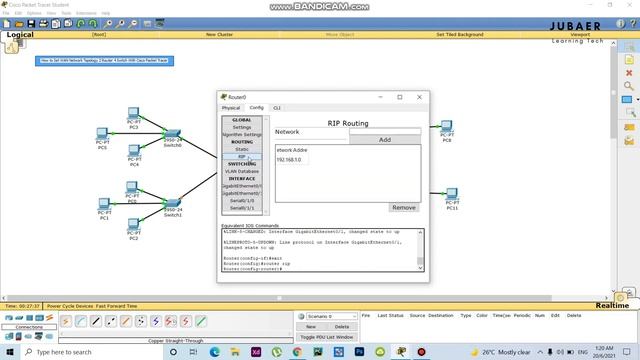640x360 pixels.
Task: Choose the Serial DCE red cable
Action: (x=171, y=321)
